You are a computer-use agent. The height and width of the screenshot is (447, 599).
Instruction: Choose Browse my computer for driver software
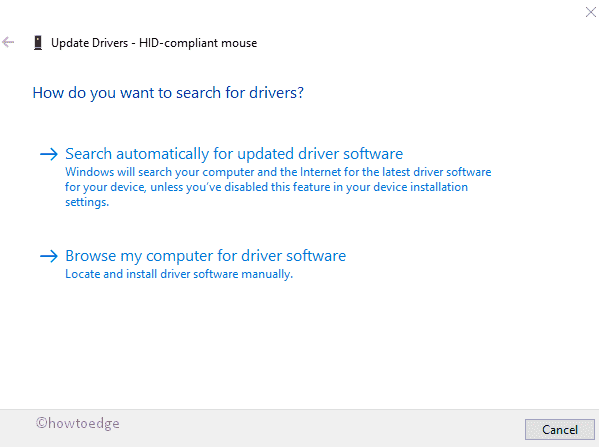[206, 256]
